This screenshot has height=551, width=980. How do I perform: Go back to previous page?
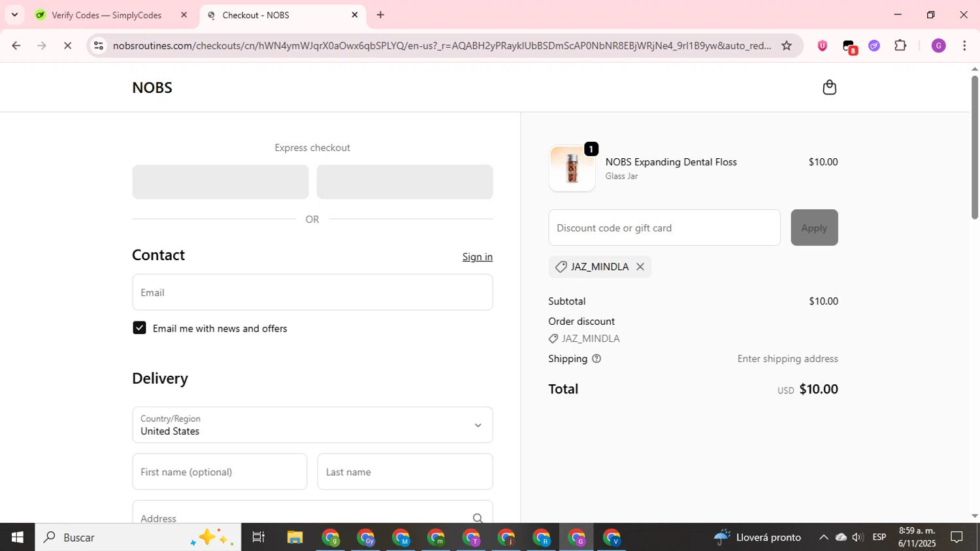click(x=16, y=45)
